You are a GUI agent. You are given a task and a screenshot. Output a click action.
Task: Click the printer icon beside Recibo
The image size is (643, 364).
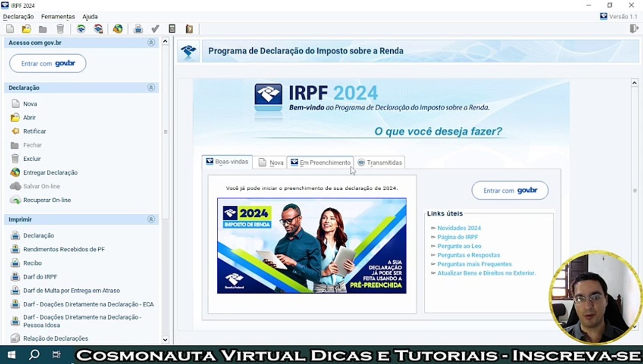pos(15,263)
